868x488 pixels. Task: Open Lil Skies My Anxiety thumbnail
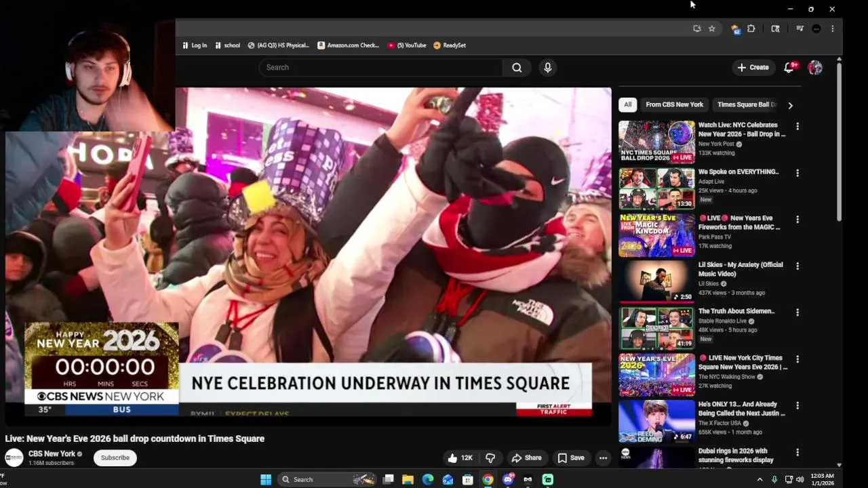click(656, 281)
